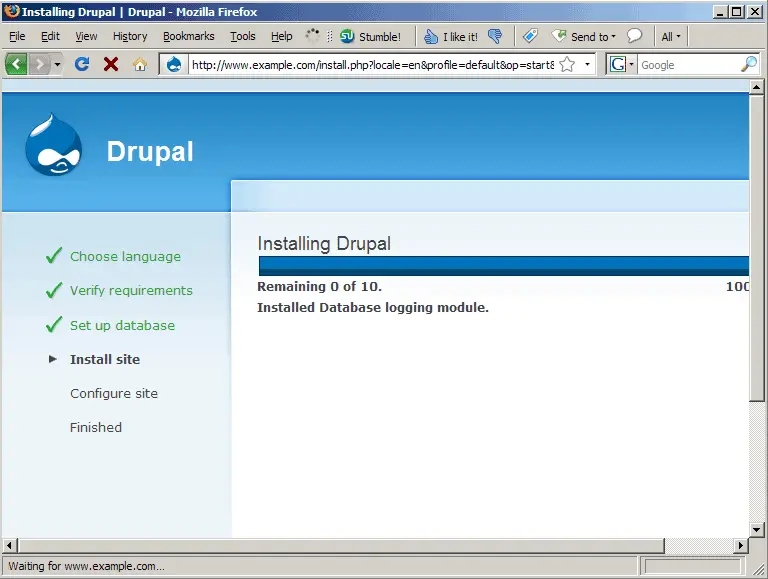Viewport: 768px width, 579px height.
Task: Click the Set up database step
Action: pos(122,325)
